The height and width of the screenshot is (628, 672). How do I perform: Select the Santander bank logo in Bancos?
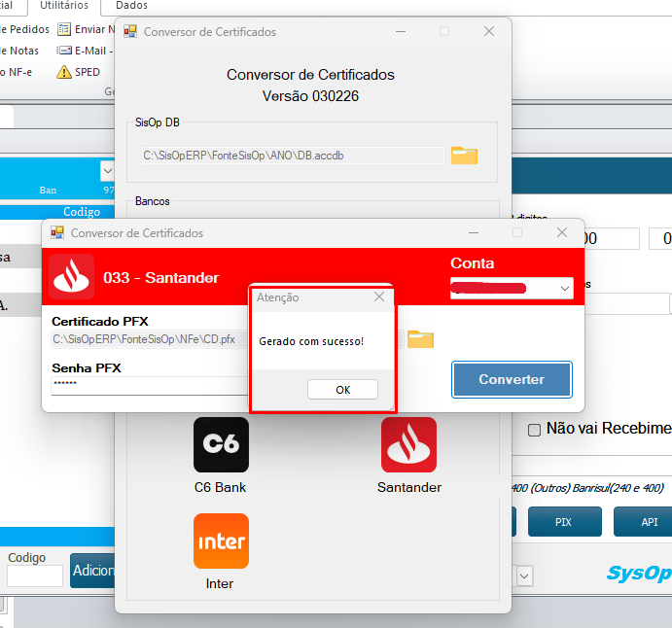click(x=408, y=444)
